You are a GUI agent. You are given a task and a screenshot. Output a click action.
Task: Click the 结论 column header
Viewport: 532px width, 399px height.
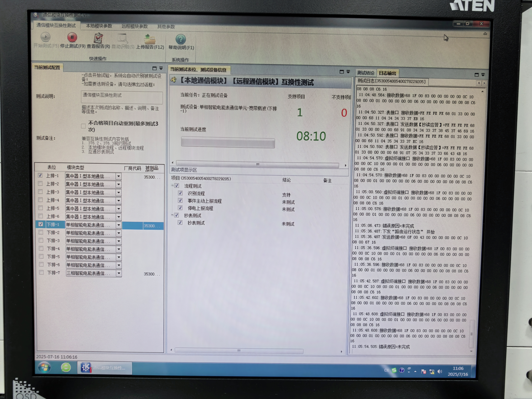tap(286, 180)
